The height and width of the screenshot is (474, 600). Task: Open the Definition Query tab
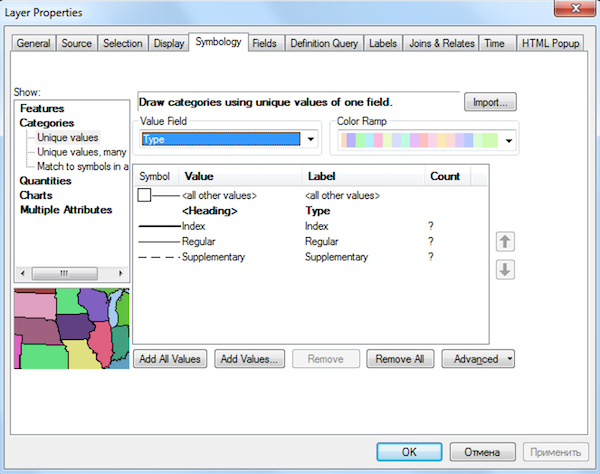pos(324,43)
